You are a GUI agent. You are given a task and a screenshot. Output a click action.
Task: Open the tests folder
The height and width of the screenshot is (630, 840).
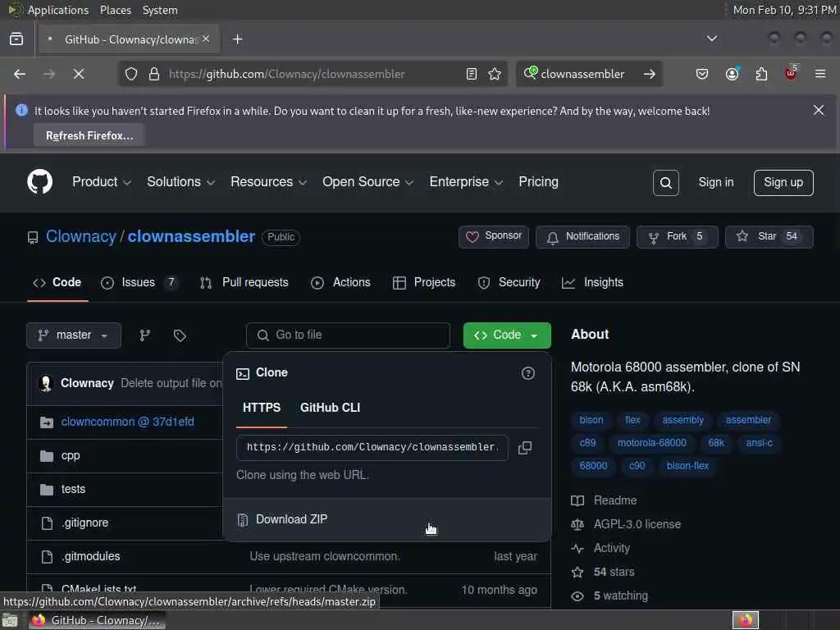click(x=73, y=490)
